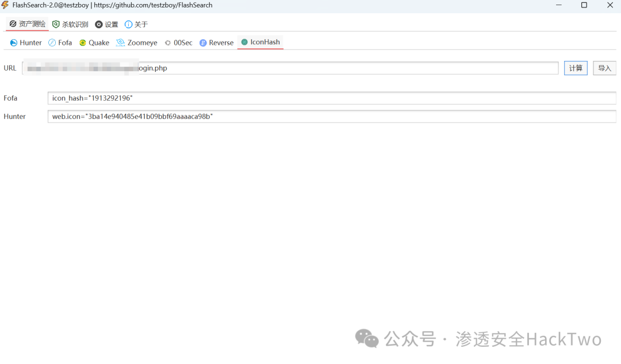Click the 导入 import button

[604, 68]
